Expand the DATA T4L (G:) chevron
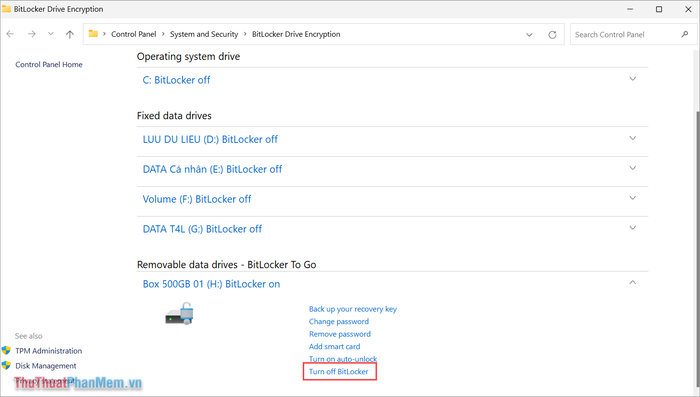The height and width of the screenshot is (397, 700). click(633, 228)
